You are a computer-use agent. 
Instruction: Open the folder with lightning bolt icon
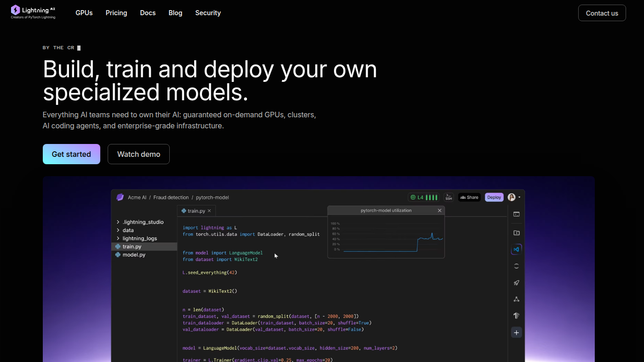(517, 233)
